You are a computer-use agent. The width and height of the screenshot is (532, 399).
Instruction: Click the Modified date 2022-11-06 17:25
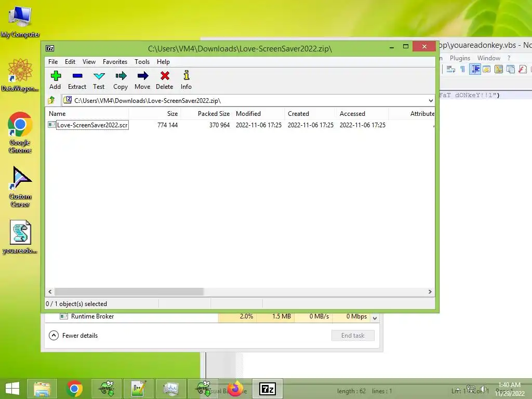(259, 125)
